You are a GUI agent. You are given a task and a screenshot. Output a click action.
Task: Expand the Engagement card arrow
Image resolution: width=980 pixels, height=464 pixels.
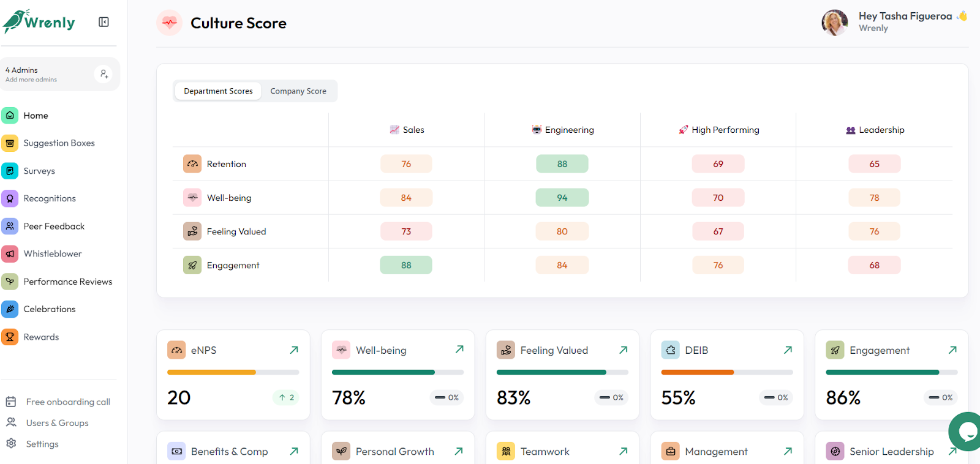point(952,350)
